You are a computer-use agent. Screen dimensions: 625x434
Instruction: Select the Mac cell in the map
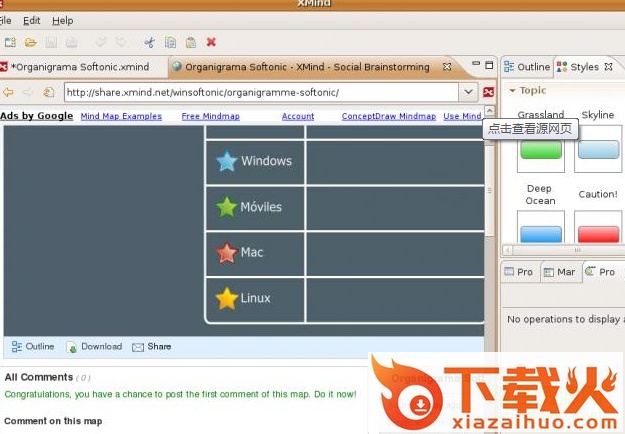tap(255, 253)
